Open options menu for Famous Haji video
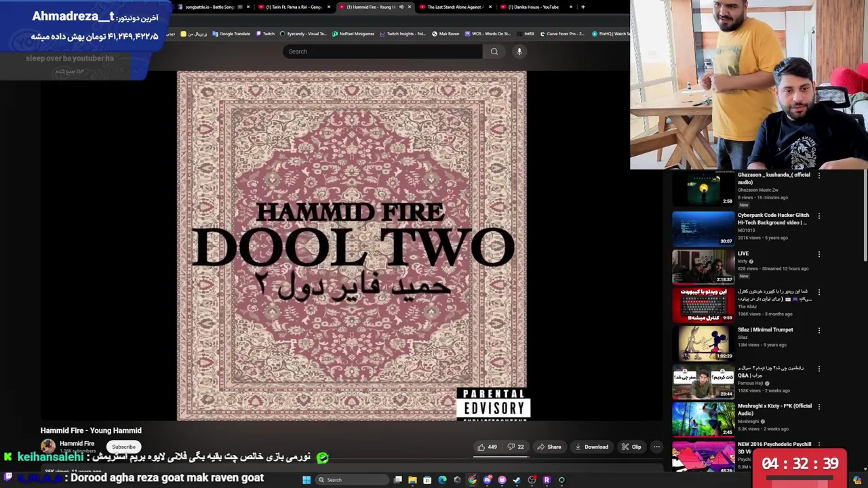 coord(819,369)
